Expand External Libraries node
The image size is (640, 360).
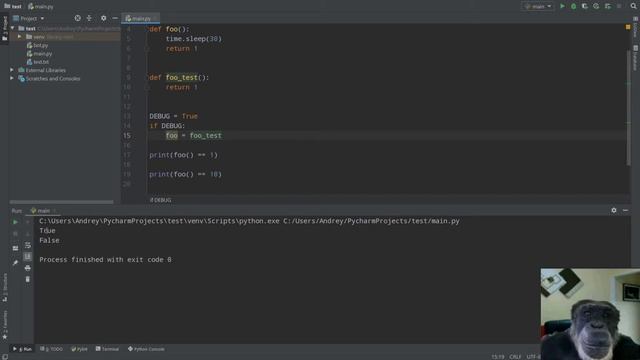pyautogui.click(x=12, y=70)
